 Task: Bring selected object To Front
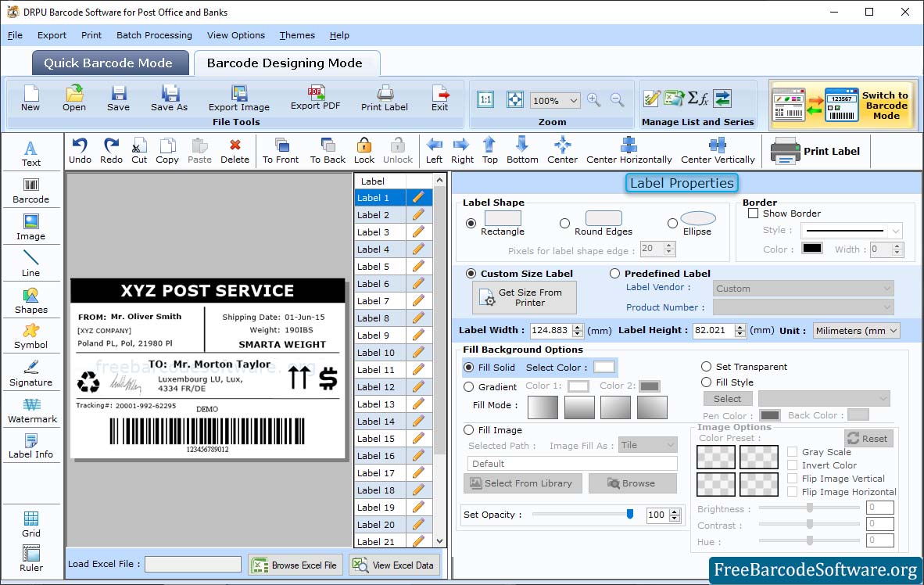[281, 150]
